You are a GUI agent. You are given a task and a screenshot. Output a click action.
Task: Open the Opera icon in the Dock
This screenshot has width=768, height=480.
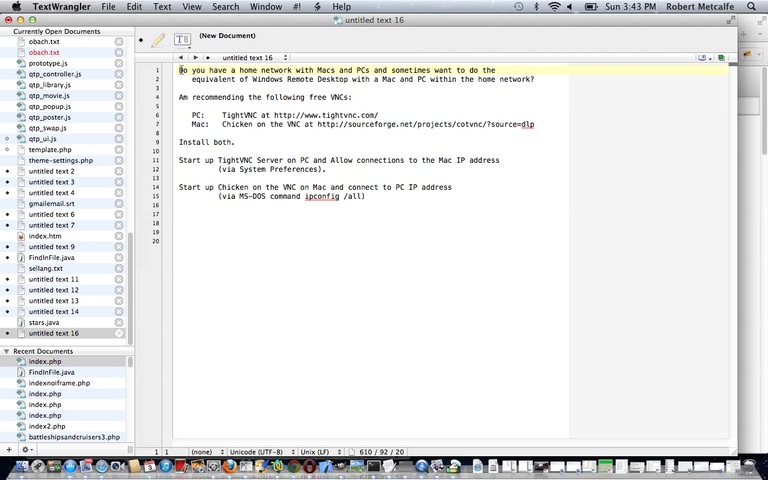(310, 466)
